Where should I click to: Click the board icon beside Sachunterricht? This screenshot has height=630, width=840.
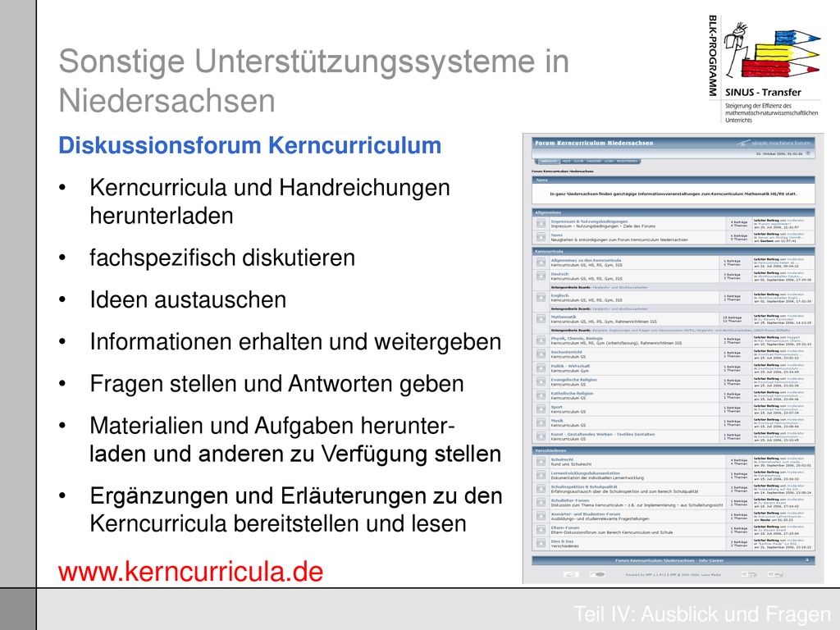click(541, 354)
